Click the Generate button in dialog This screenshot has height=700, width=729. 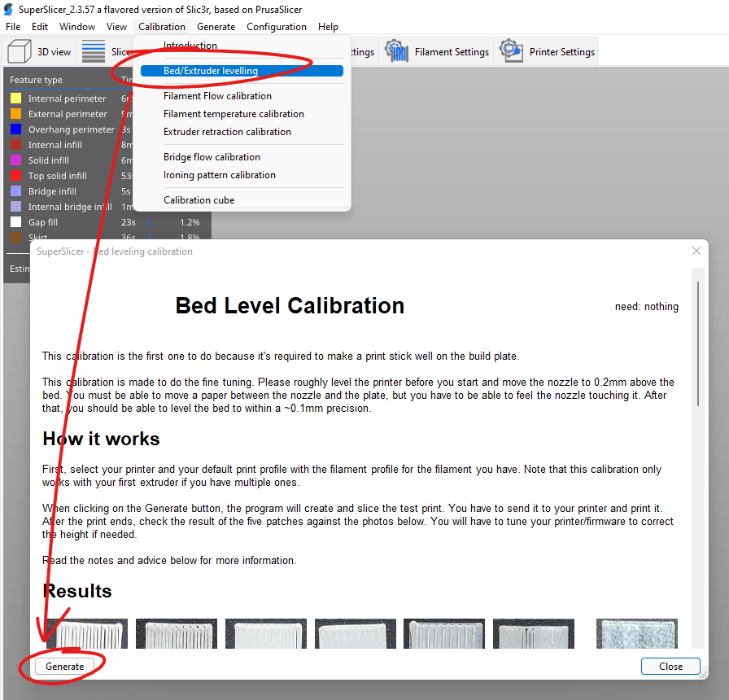tap(64, 666)
